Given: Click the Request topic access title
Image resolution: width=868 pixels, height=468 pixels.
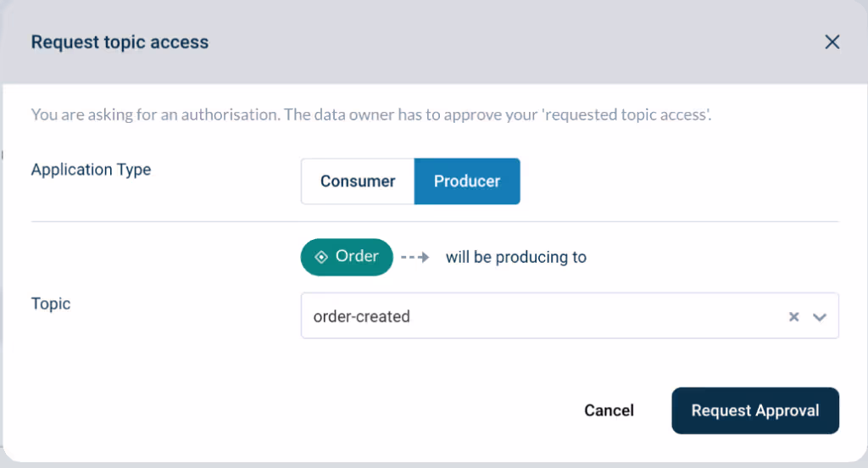Looking at the screenshot, I should pyautogui.click(x=120, y=42).
